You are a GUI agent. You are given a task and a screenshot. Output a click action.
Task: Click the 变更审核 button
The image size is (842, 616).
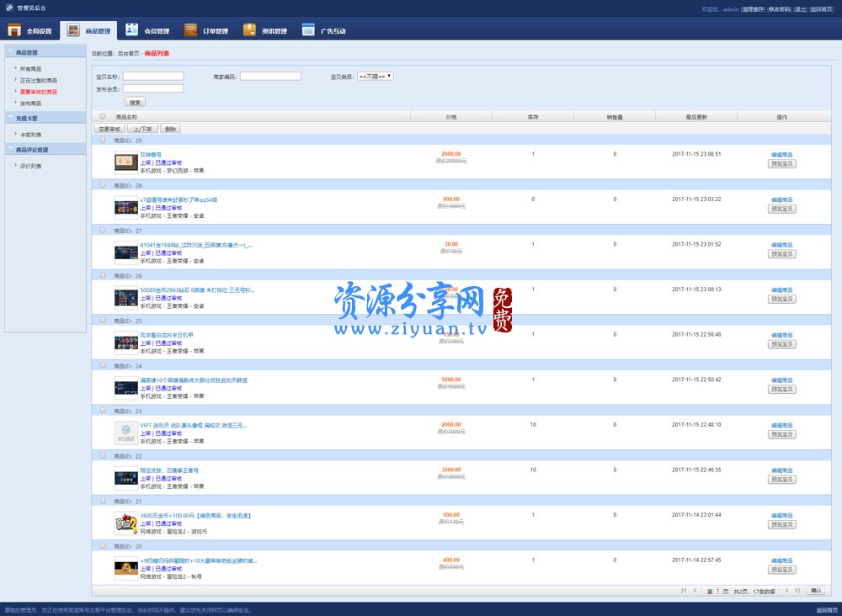(x=109, y=129)
